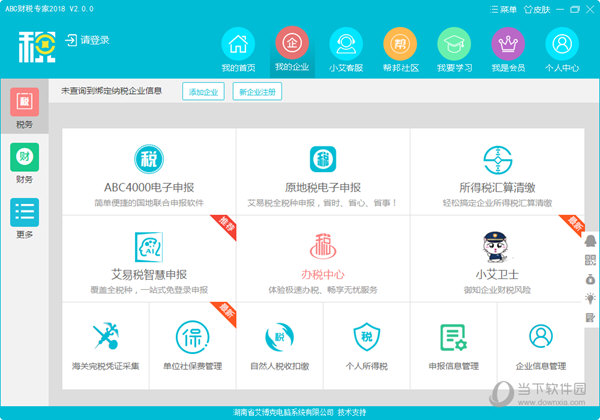
Task: Click 新企业注册 button
Action: (x=257, y=92)
